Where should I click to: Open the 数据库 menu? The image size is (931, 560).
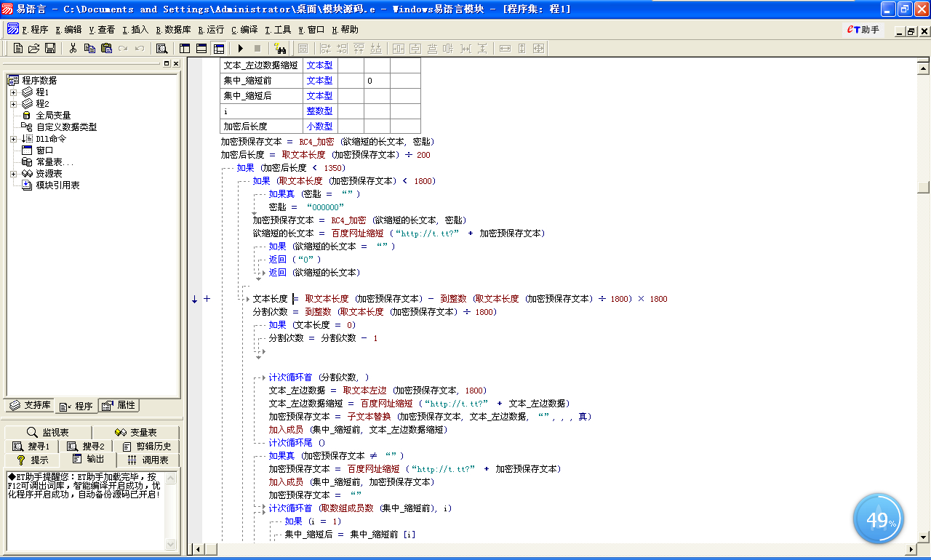(173, 30)
